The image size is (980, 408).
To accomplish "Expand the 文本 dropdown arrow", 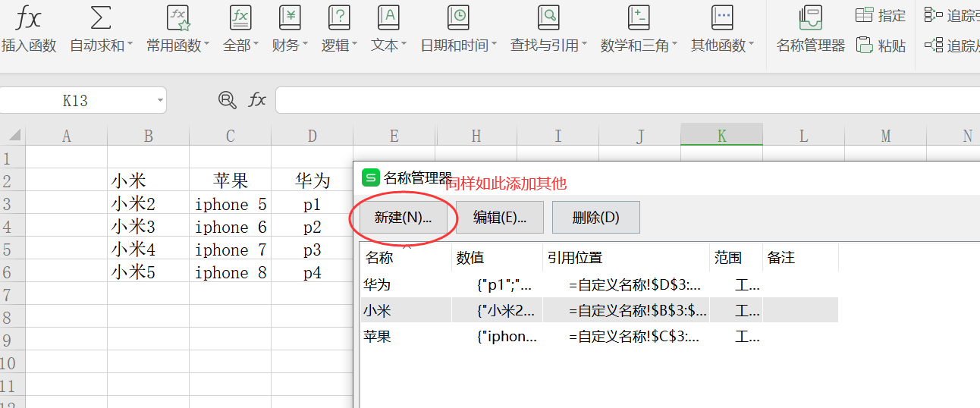I will coord(404,45).
